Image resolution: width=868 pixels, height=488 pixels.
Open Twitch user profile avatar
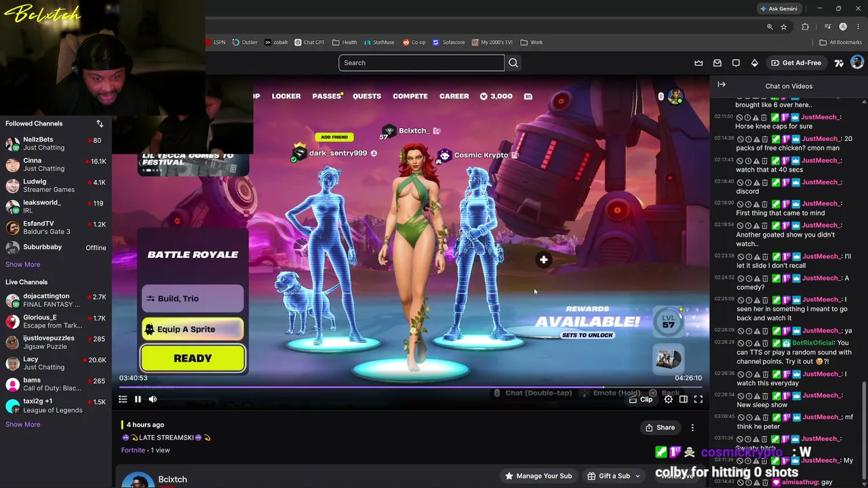click(857, 62)
